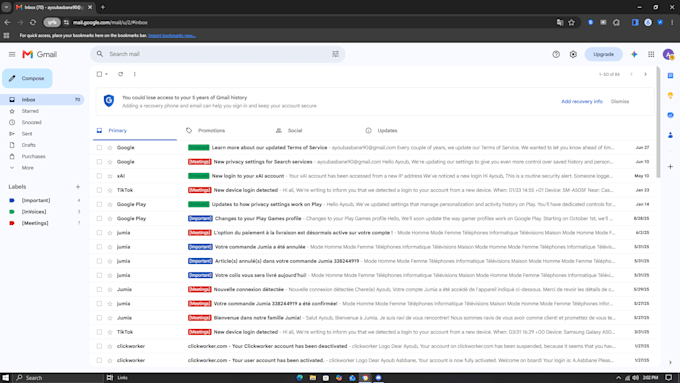
Task: Open File Explorer from the taskbar
Action: click(313, 378)
